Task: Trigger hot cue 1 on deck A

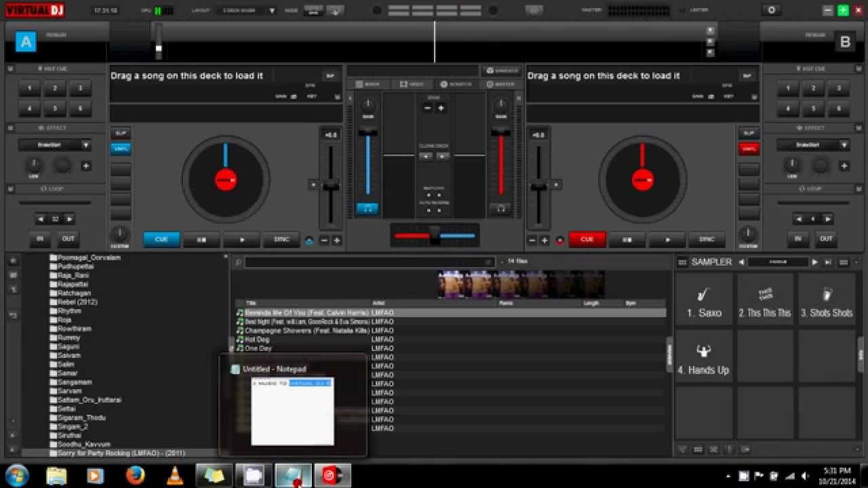Action: point(29,88)
